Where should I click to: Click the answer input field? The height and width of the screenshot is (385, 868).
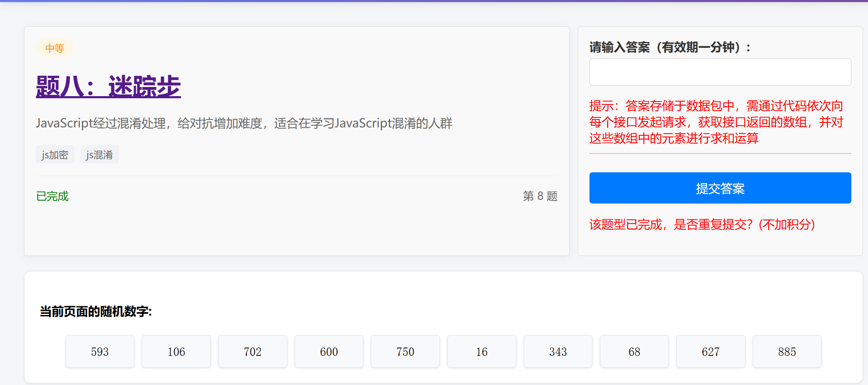(720, 72)
